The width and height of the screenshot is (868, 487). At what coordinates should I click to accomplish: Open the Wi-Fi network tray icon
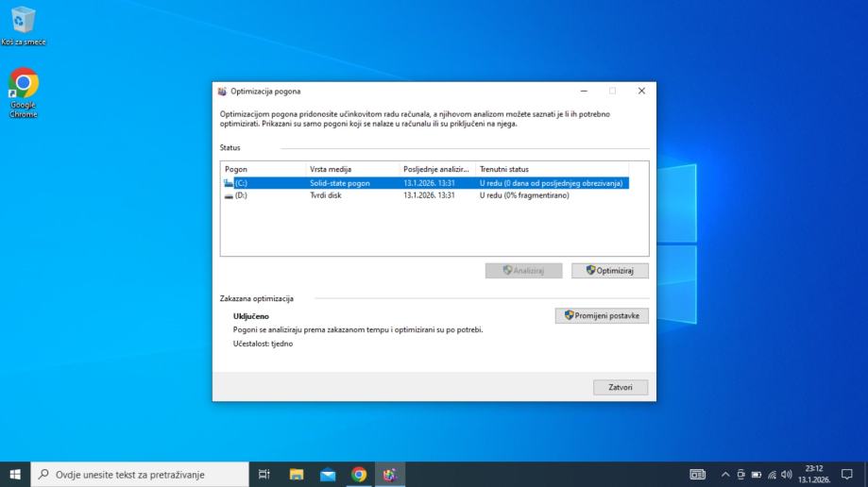(772, 475)
